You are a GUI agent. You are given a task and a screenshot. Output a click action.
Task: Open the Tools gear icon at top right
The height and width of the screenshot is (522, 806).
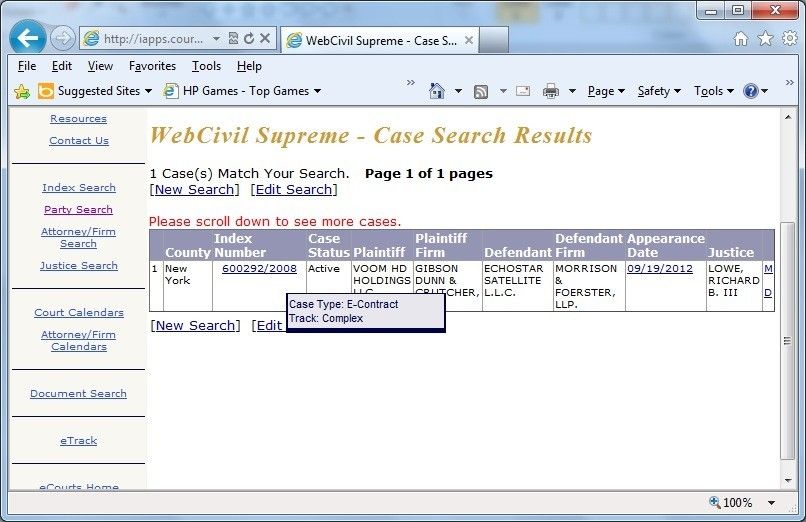(788, 39)
